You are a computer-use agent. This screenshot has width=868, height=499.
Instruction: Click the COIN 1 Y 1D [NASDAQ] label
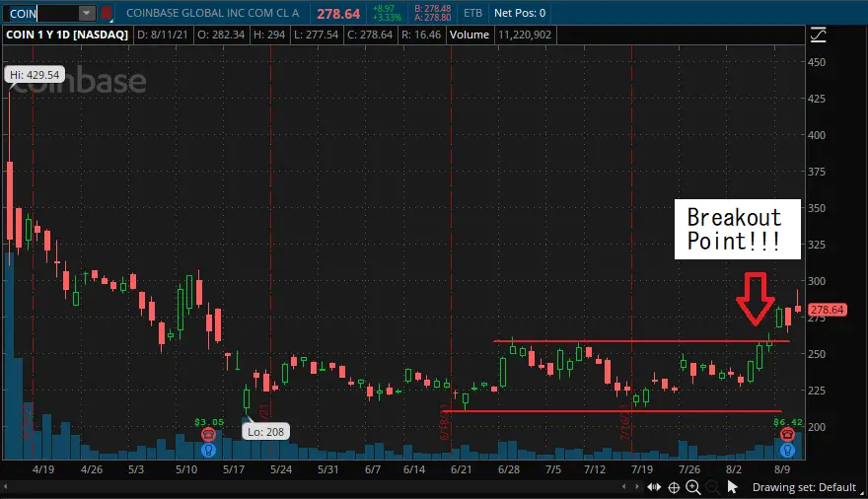pyautogui.click(x=67, y=35)
